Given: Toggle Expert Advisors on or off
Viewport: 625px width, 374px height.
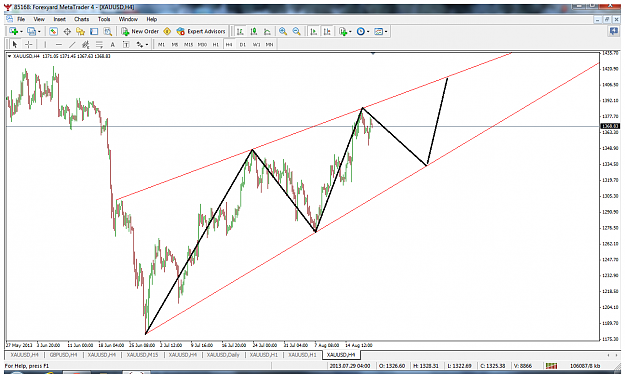Looking at the screenshot, I should (201, 31).
